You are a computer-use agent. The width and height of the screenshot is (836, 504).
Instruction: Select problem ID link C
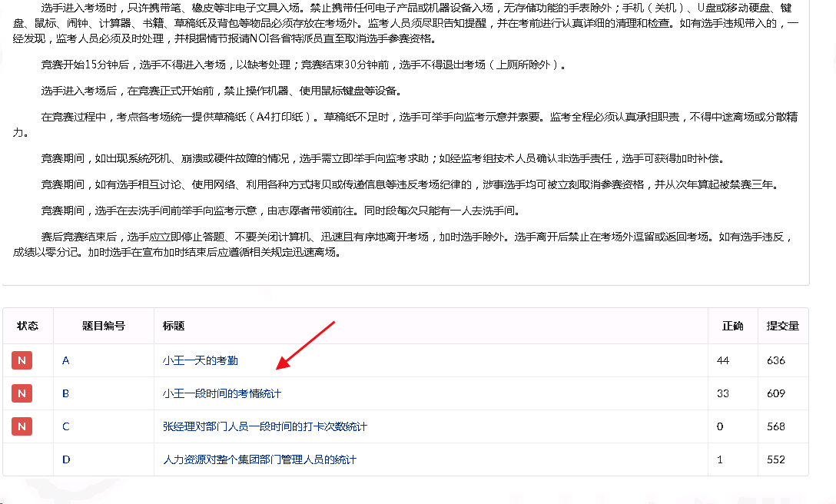pos(66,426)
